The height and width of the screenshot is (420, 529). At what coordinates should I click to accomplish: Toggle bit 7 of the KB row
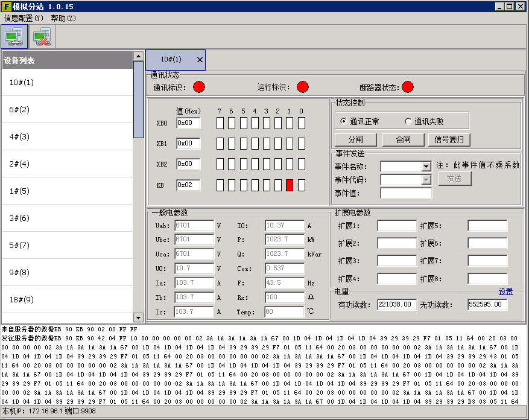pos(220,185)
